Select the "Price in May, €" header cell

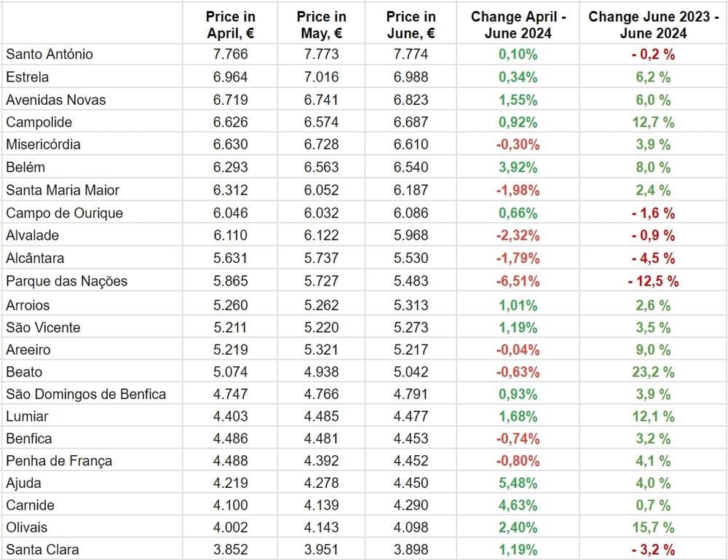(x=322, y=24)
